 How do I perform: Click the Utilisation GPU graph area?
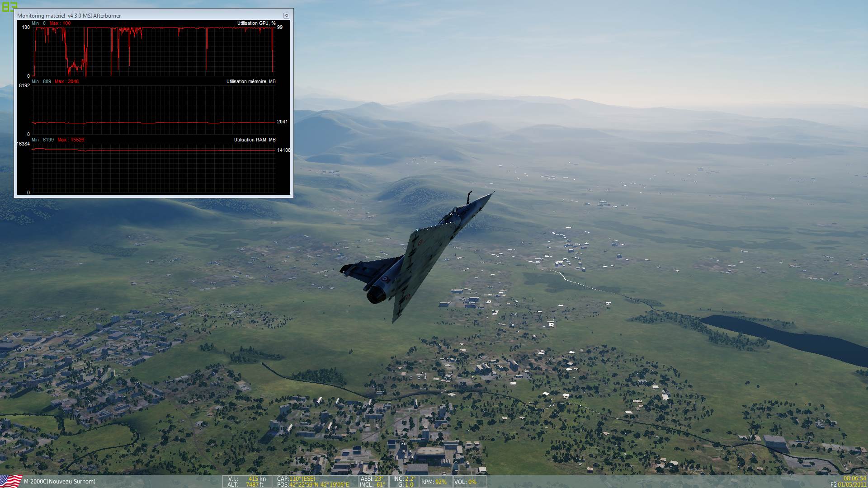click(154, 51)
